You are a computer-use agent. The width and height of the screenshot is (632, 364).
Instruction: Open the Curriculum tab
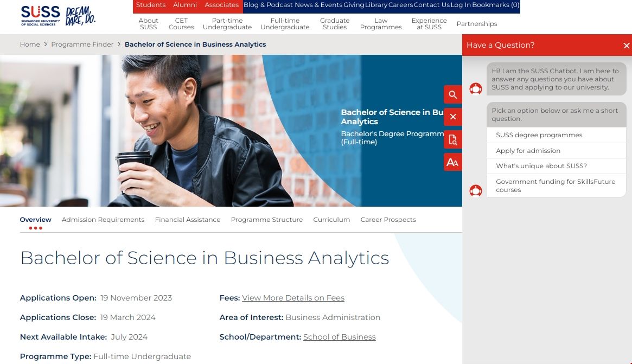coord(331,220)
